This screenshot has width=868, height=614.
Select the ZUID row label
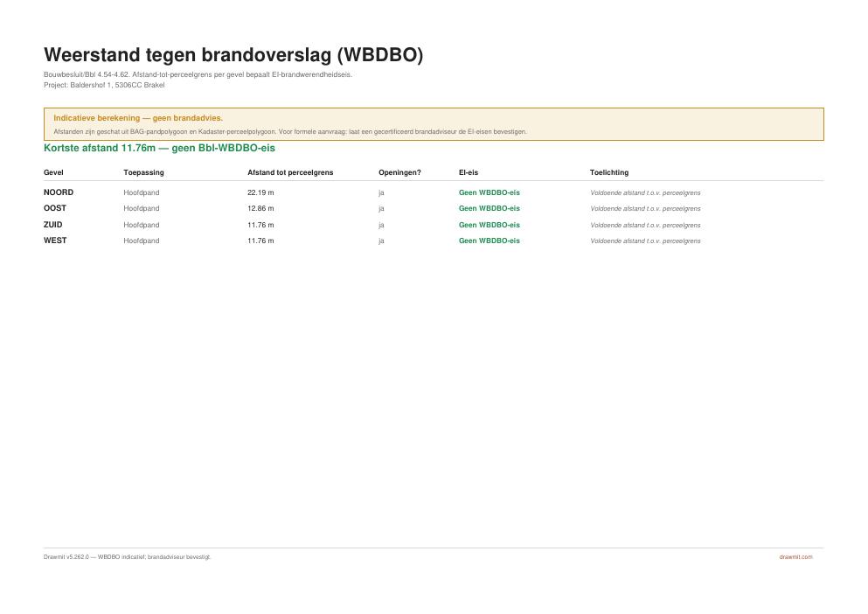(x=53, y=225)
